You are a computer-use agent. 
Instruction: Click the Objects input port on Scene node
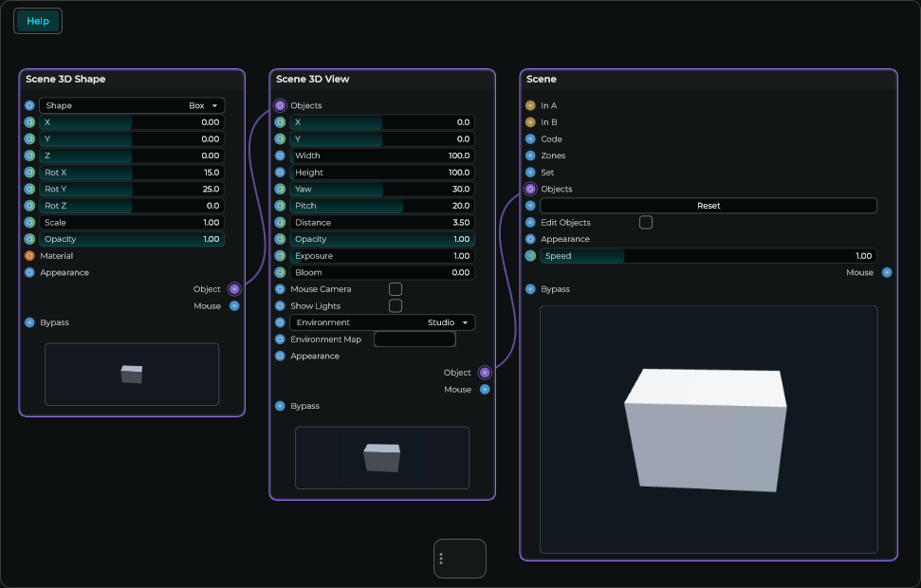coord(530,189)
